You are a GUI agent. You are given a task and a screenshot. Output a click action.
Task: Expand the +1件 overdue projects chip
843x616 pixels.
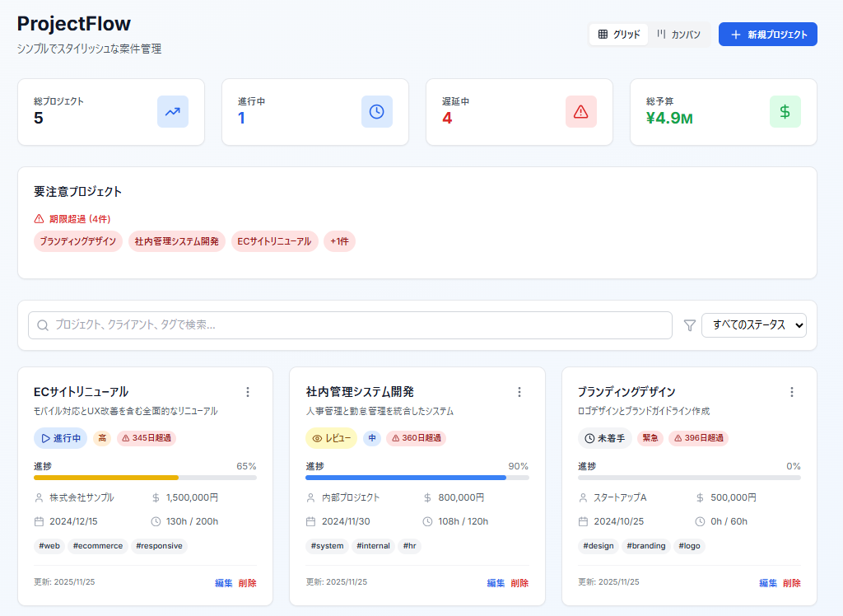tap(339, 241)
